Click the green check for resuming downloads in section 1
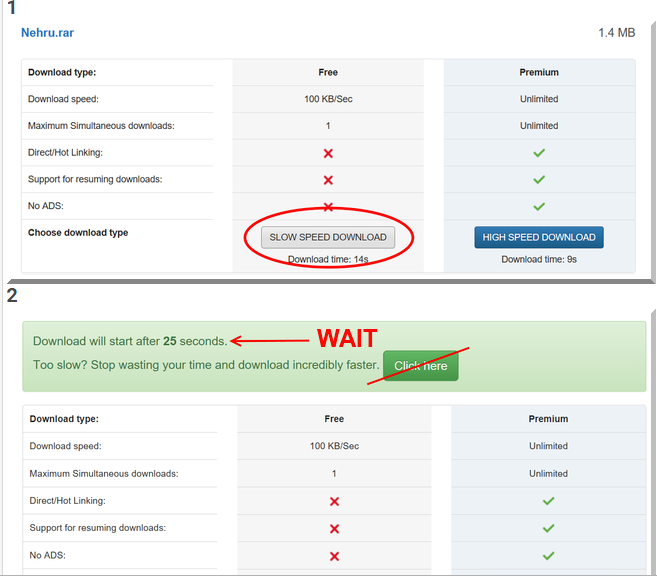This screenshot has width=657, height=577. 539,180
